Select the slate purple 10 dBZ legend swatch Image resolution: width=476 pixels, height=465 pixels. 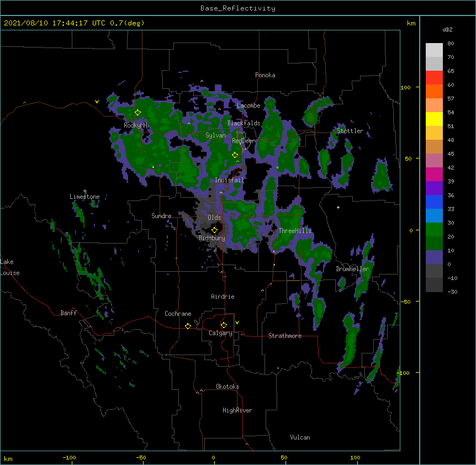434,257
